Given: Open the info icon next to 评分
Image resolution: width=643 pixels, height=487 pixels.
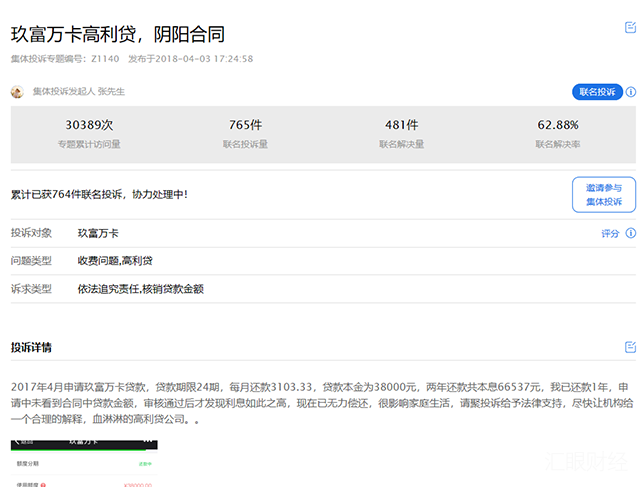Looking at the screenshot, I should point(631,233).
